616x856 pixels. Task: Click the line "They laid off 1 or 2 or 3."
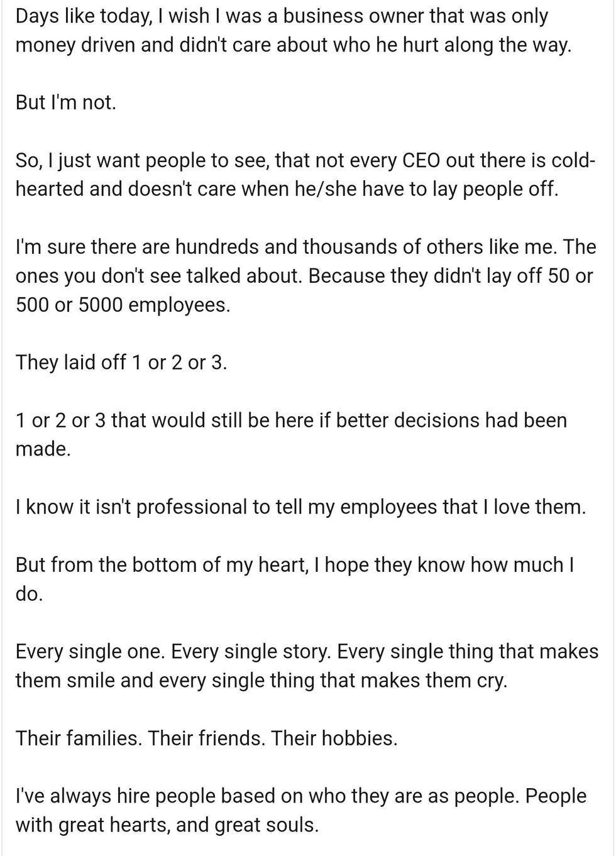click(x=121, y=363)
